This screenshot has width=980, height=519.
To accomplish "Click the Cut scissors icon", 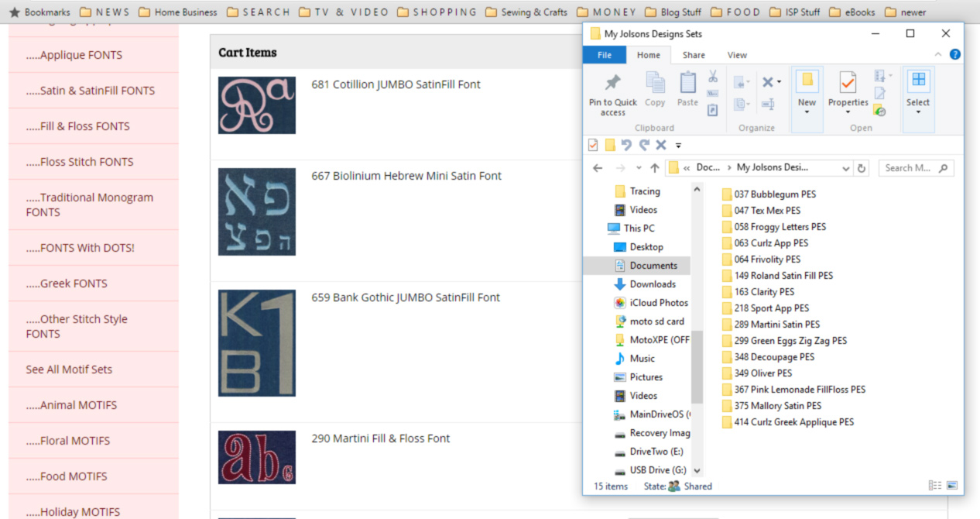I will (x=712, y=76).
